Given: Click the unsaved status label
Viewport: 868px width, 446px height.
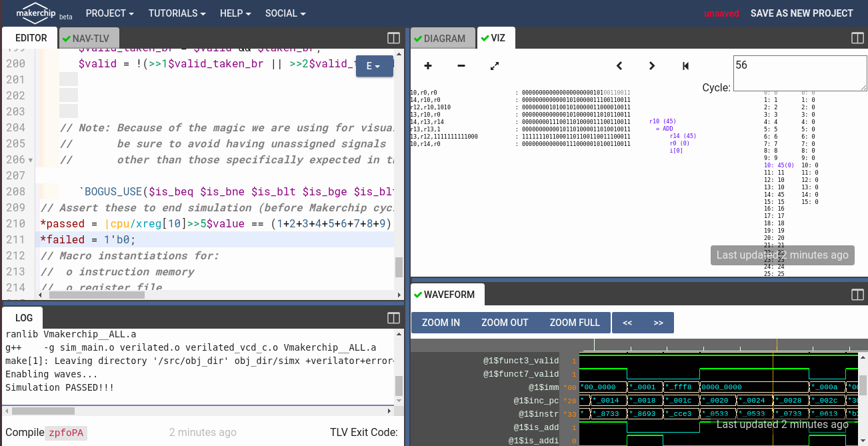Looking at the screenshot, I should [x=721, y=13].
